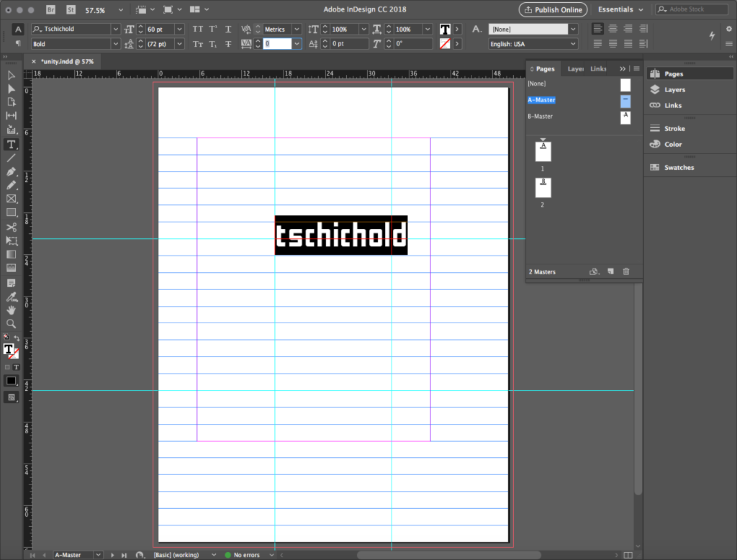Select the Scissors tool
Viewport: 737px width, 560px height.
[x=12, y=227]
